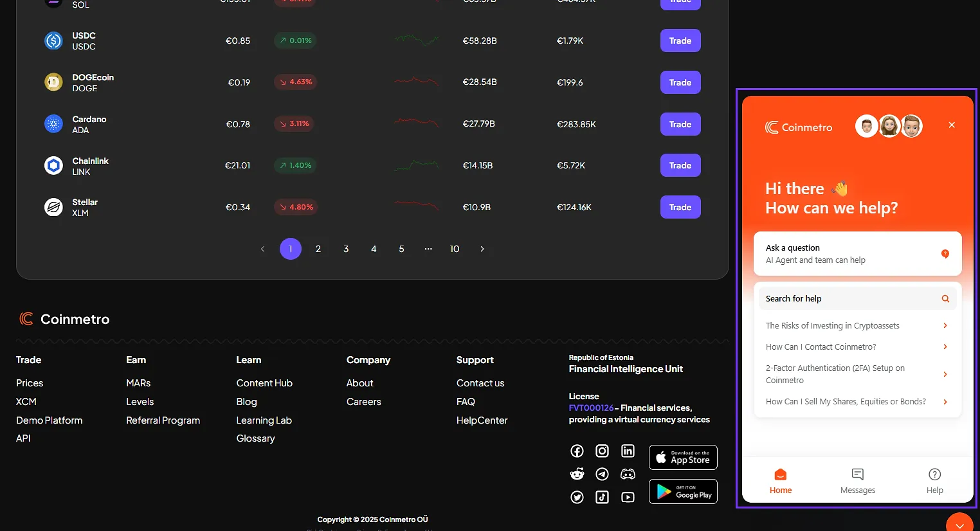
Task: Open Careers link under Company
Action: (x=364, y=402)
